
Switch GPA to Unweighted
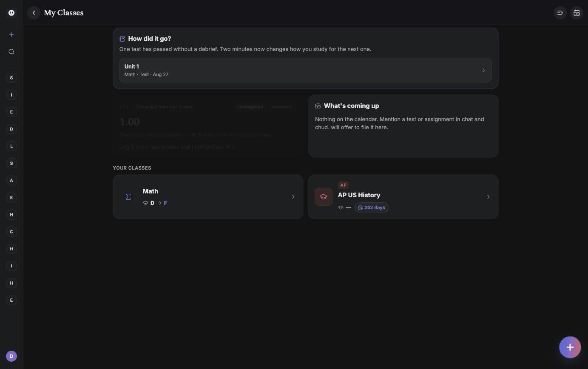[x=250, y=107]
